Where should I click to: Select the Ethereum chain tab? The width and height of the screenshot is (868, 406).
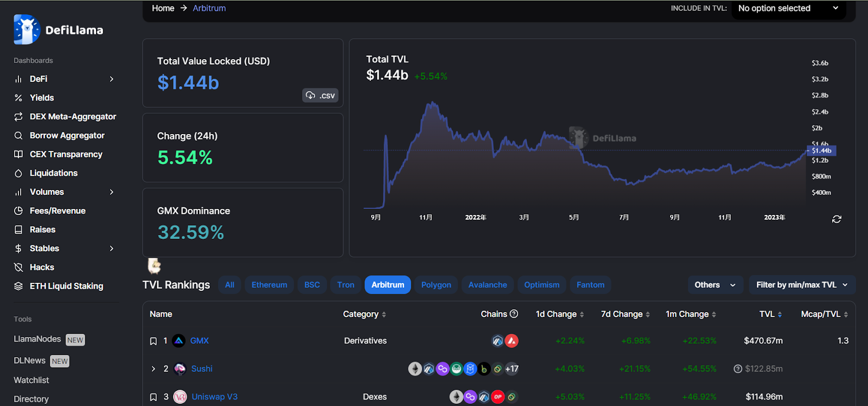270,285
